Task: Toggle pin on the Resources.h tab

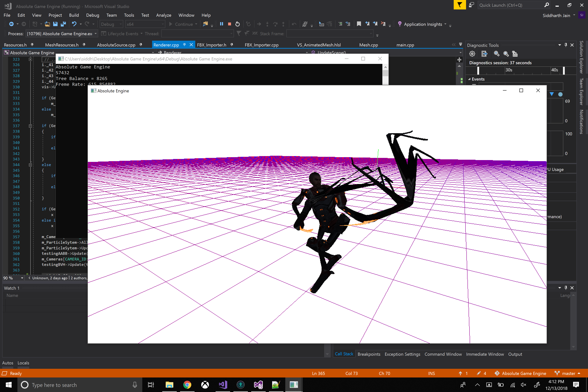Action: click(32, 45)
